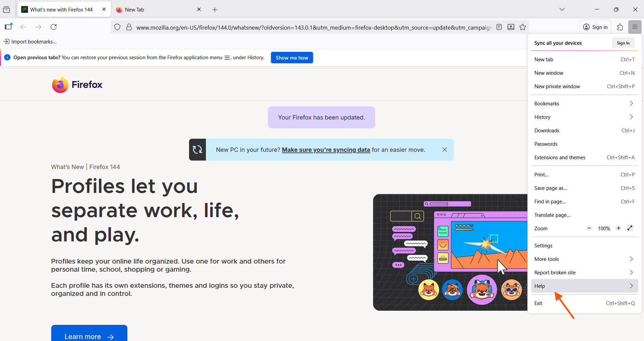Click the Sign in account button in toolbar
Screen dimensions: 644x341
[x=595, y=27]
